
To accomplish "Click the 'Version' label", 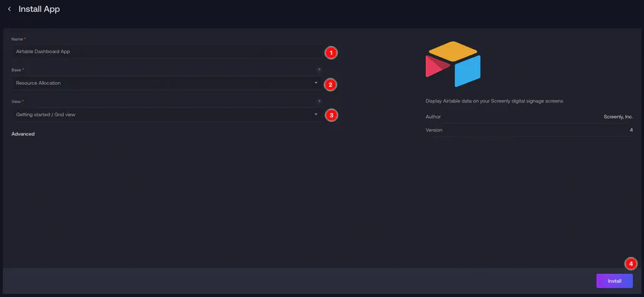I will (x=434, y=130).
